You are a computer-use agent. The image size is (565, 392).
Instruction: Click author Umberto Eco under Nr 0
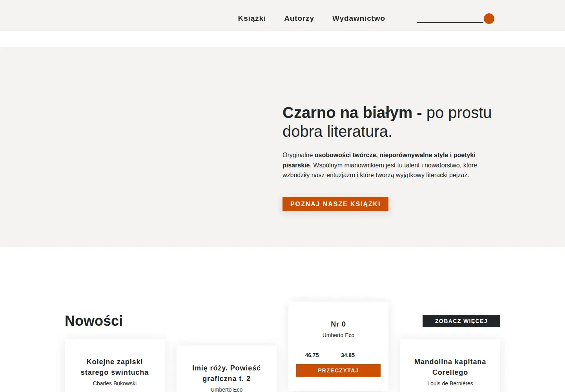(x=338, y=335)
